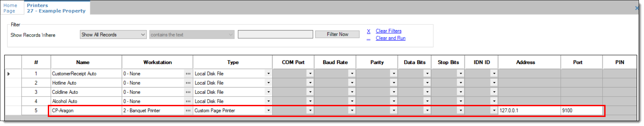Select the CP-Aragon name cell

point(86,111)
